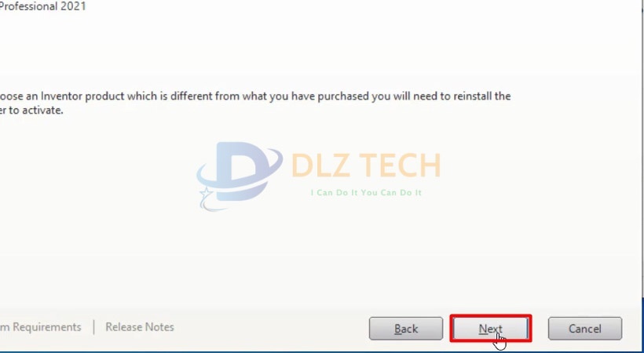Screen dimensions: 644x353
Task: Click the hand cursor on Next button
Action: (499, 341)
